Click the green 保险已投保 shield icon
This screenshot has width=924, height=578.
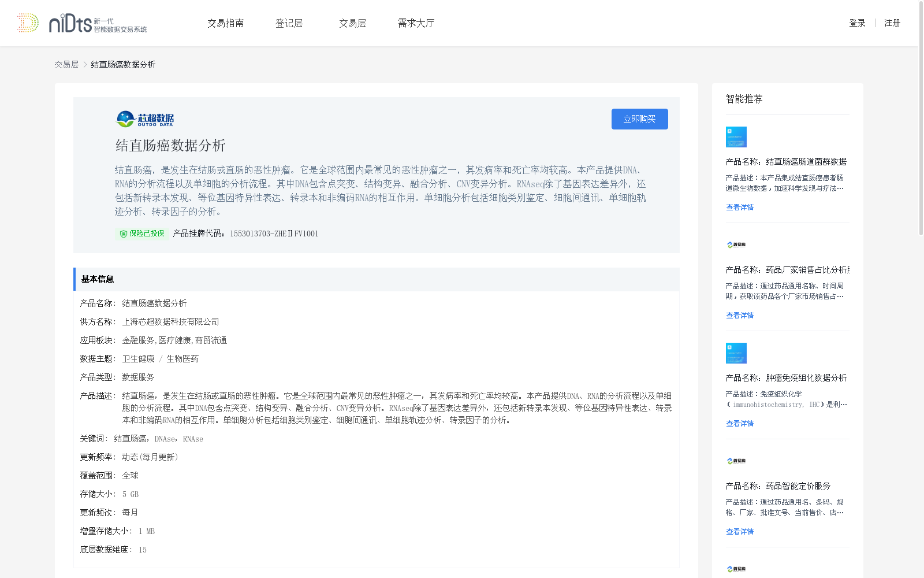point(123,234)
